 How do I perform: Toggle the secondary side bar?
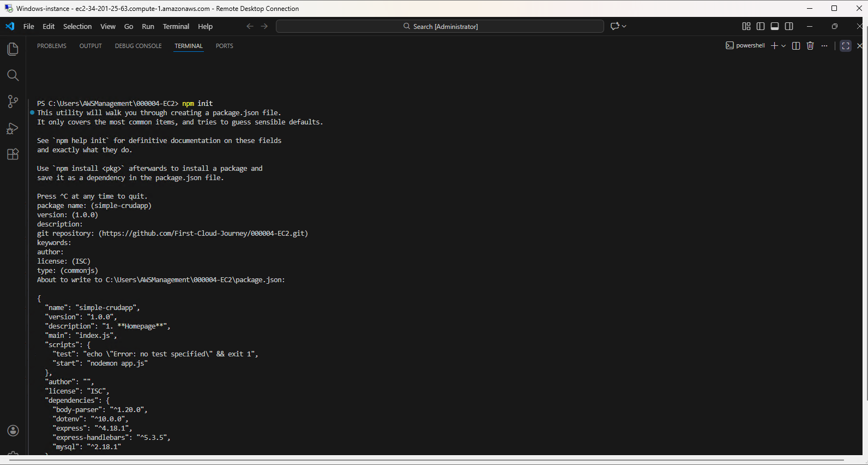(789, 26)
